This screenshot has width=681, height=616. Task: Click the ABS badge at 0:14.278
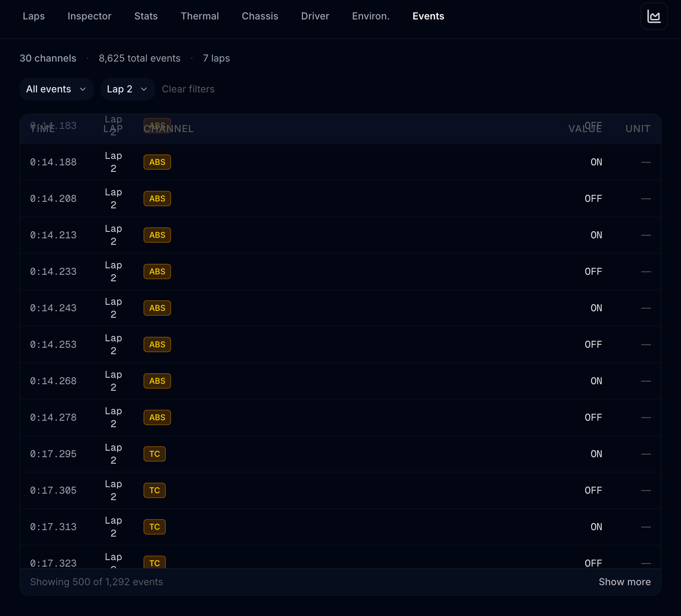pos(157,417)
